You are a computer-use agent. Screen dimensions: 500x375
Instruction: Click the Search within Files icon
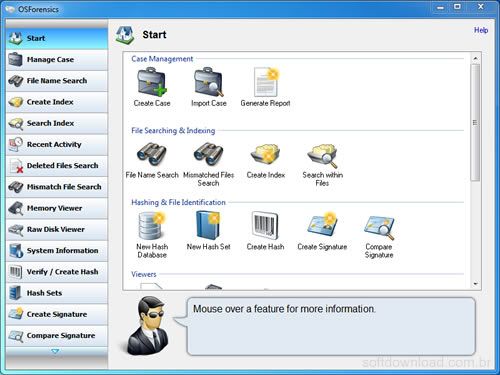click(x=322, y=155)
